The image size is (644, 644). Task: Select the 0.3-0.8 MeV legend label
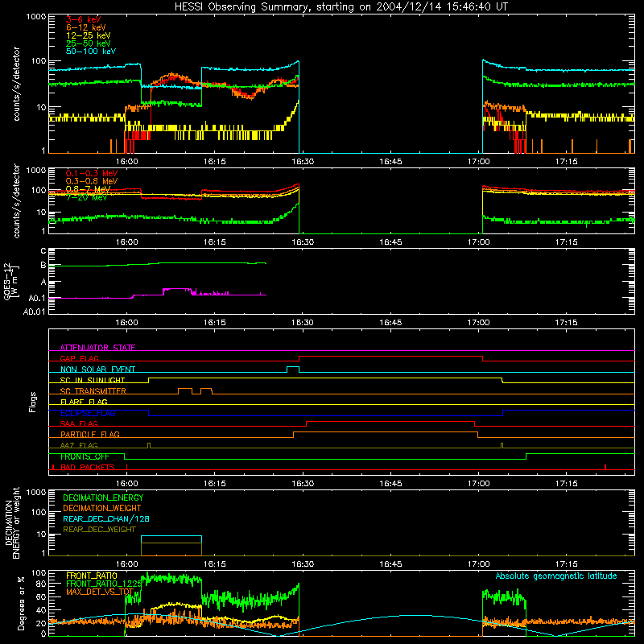click(92, 181)
